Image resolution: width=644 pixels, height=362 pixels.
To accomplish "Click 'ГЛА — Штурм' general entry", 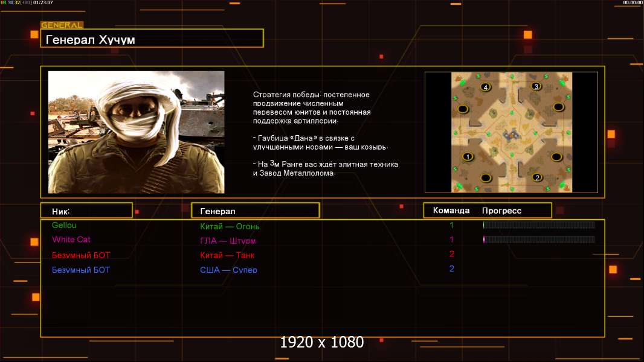I will pyautogui.click(x=228, y=241).
